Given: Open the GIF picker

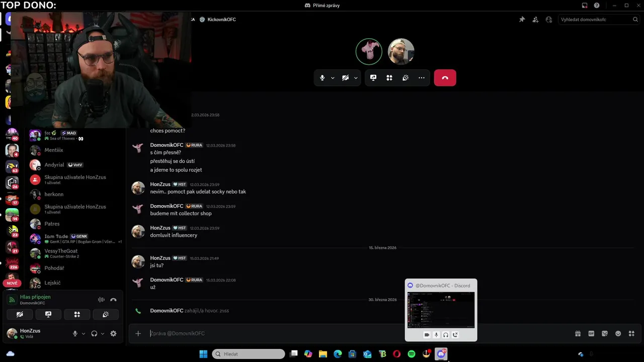Looking at the screenshot, I should click(x=591, y=333).
